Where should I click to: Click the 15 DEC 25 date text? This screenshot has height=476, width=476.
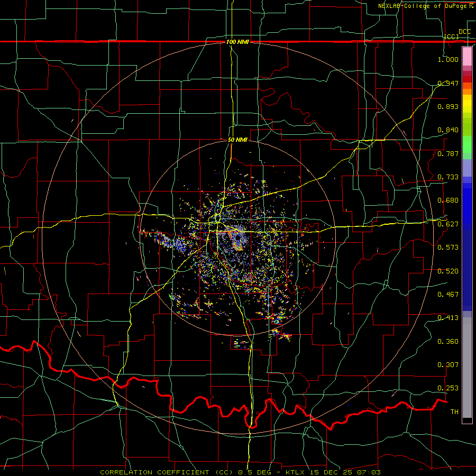(331, 472)
